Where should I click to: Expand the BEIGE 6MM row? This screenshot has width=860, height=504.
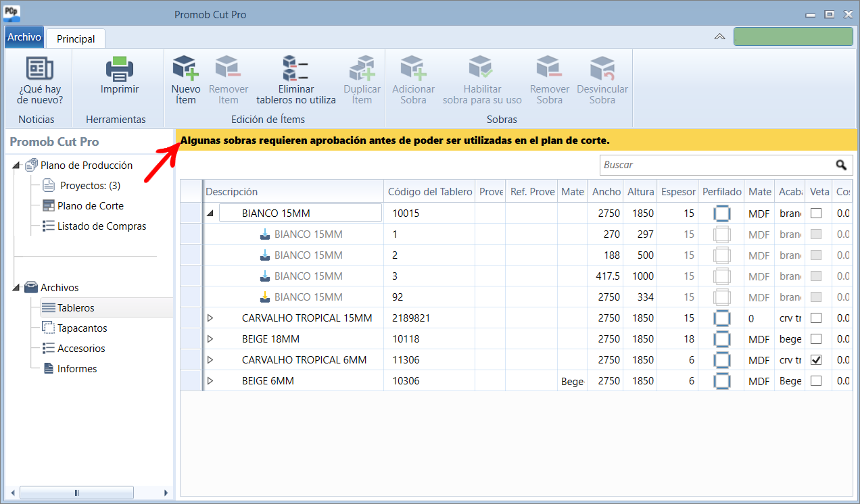tap(210, 380)
